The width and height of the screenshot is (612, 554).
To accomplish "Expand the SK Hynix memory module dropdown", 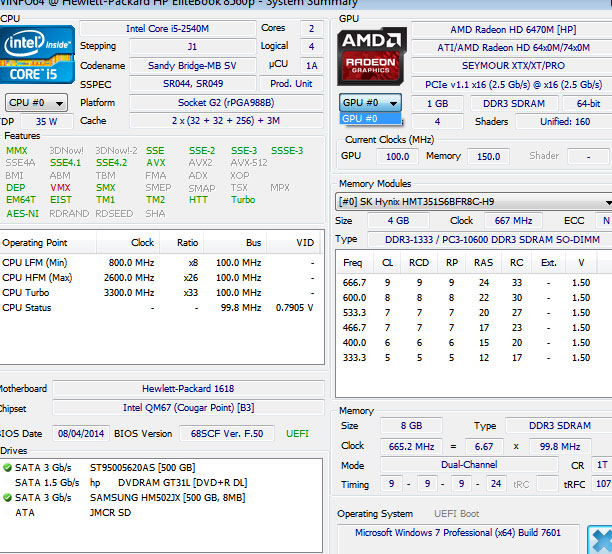I will [473, 202].
